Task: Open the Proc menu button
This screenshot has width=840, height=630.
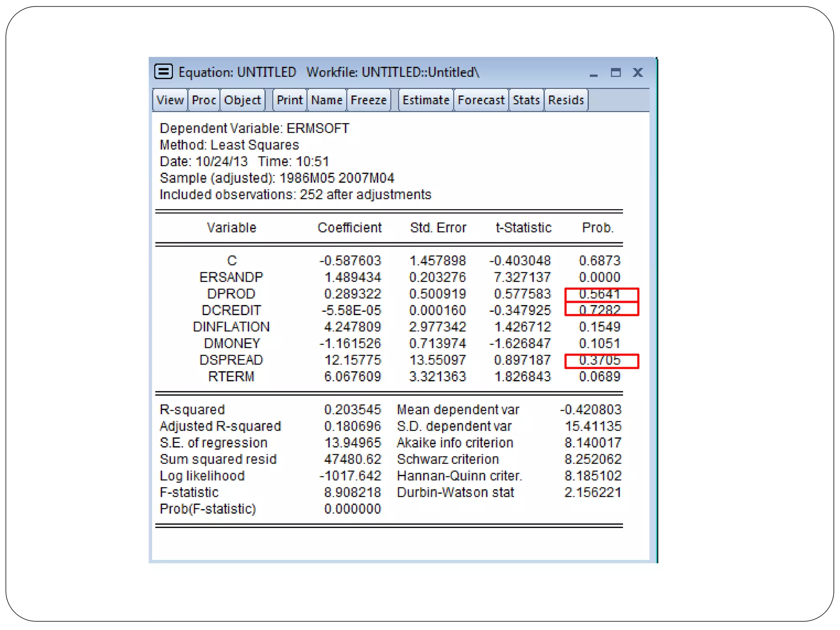Action: pyautogui.click(x=204, y=100)
